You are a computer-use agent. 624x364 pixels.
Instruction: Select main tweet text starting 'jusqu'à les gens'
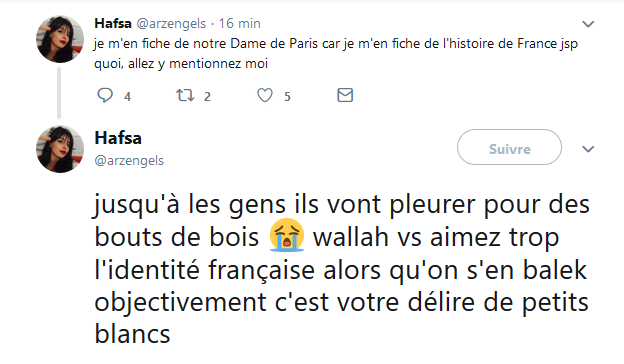click(342, 269)
